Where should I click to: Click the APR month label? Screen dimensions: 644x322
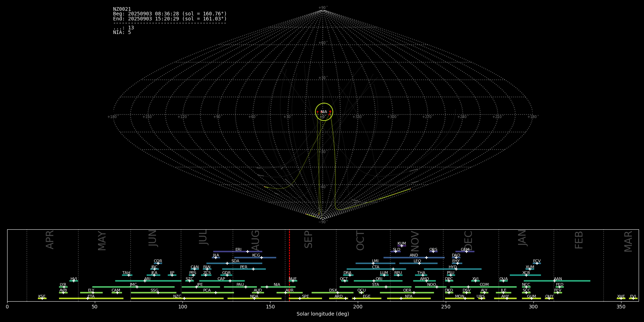(50, 240)
